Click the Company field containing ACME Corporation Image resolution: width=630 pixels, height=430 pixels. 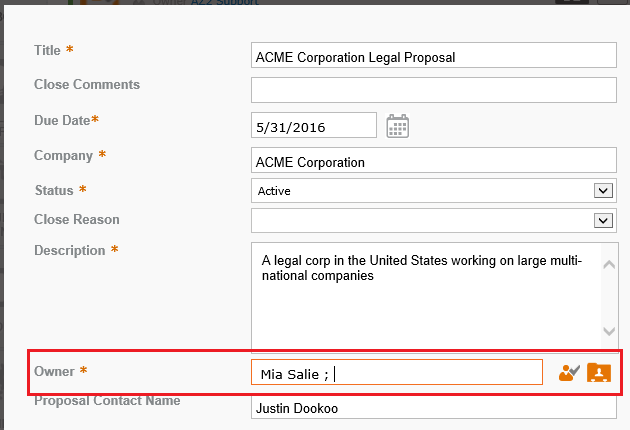(x=434, y=160)
